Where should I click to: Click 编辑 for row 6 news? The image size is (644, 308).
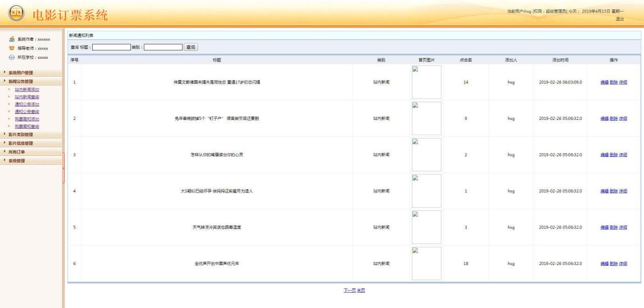tap(604, 264)
